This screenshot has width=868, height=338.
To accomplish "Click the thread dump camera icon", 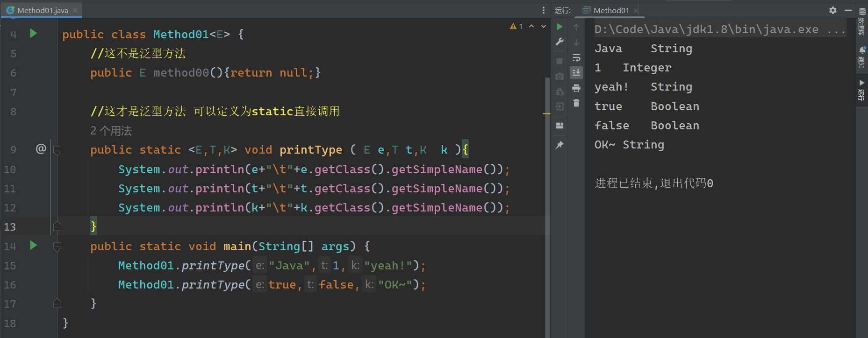I will (560, 76).
